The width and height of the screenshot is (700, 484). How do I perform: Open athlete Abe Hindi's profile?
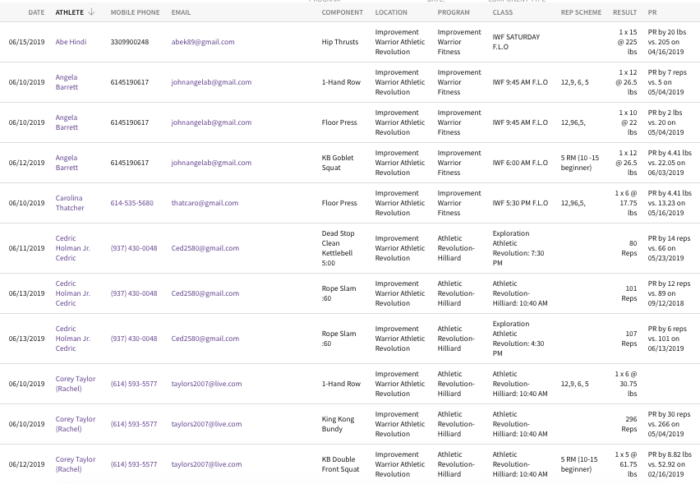click(71, 42)
